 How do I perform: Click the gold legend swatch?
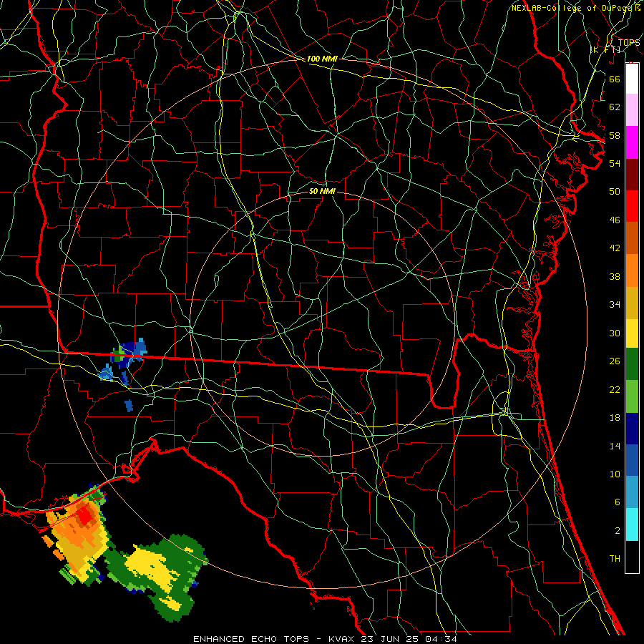(632, 303)
